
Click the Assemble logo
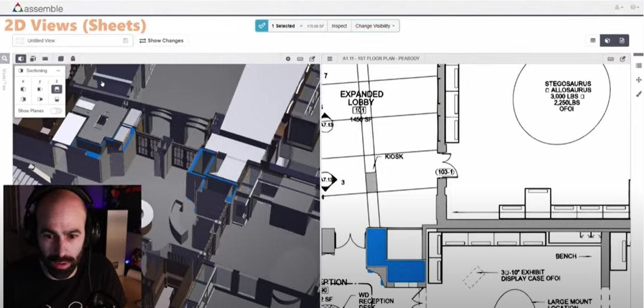tap(37, 8)
